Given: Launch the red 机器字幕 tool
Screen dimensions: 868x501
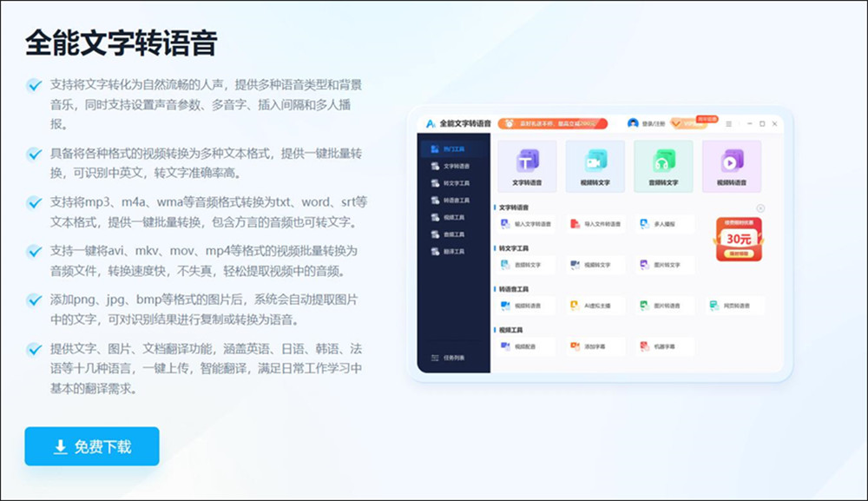Looking at the screenshot, I should click(x=664, y=346).
